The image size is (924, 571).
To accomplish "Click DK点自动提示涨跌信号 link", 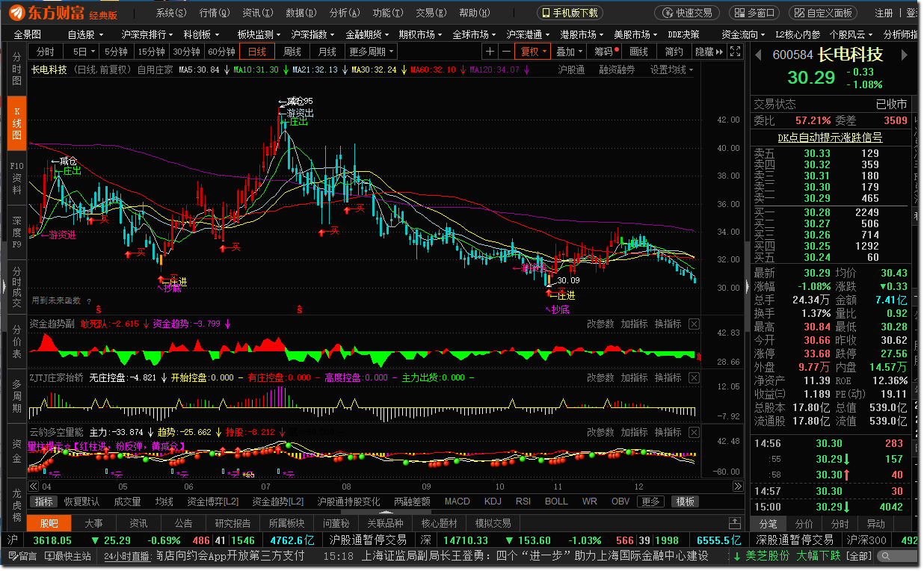I will 830,138.
